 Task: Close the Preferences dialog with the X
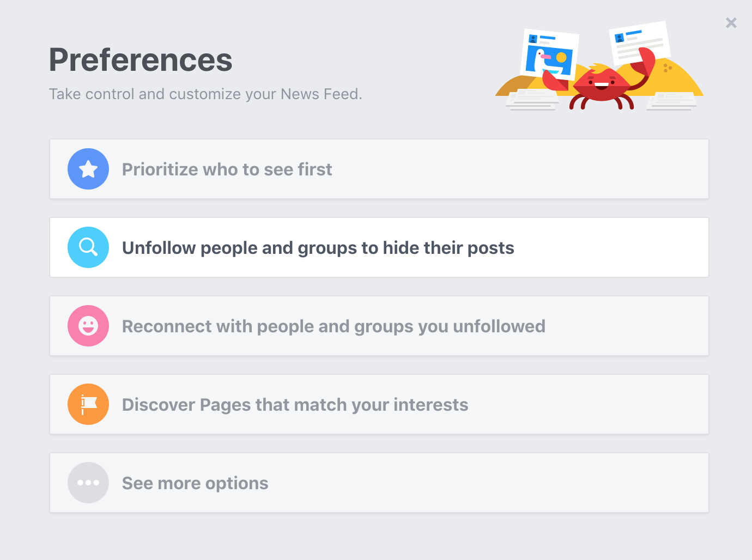point(731,23)
